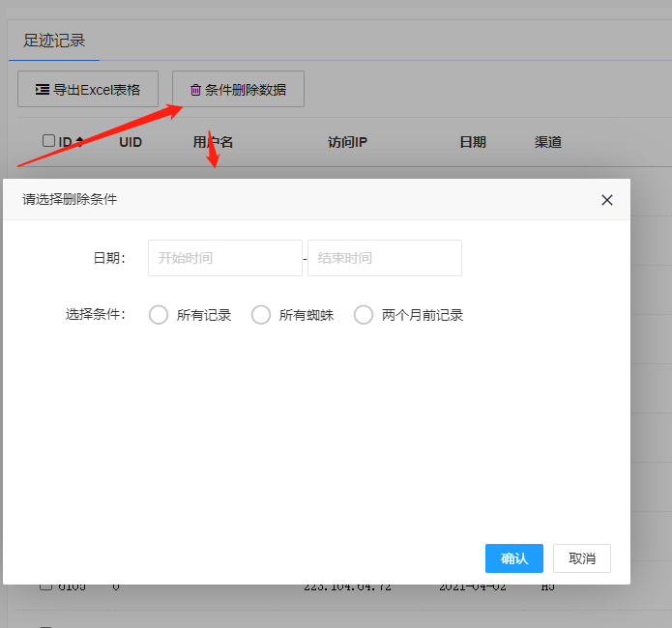The image size is (672, 628).
Task: Cancel the dialog with 取消 button
Action: coord(582,558)
